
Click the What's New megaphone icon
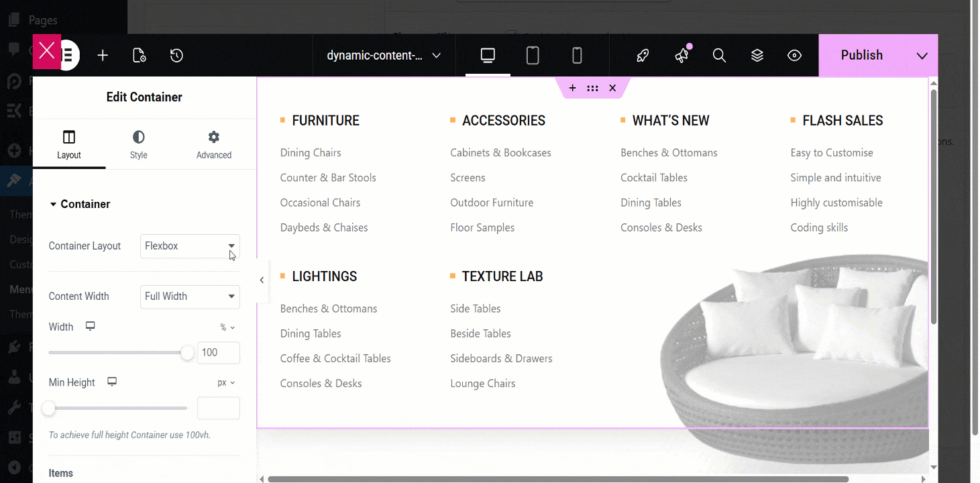(x=682, y=56)
